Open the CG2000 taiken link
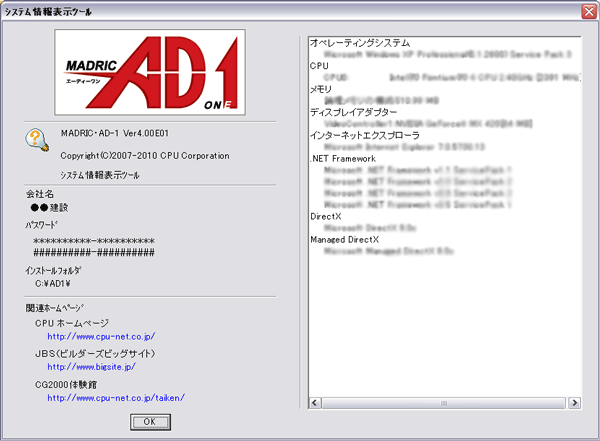The width and height of the screenshot is (600, 441). (x=116, y=397)
